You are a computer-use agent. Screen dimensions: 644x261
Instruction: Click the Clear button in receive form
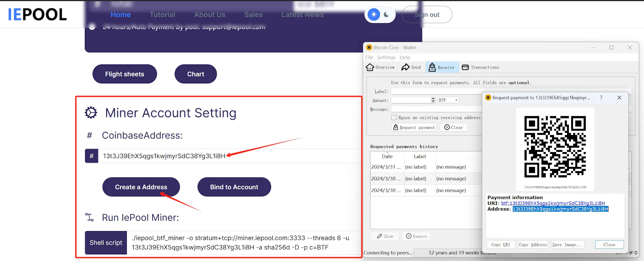click(453, 127)
